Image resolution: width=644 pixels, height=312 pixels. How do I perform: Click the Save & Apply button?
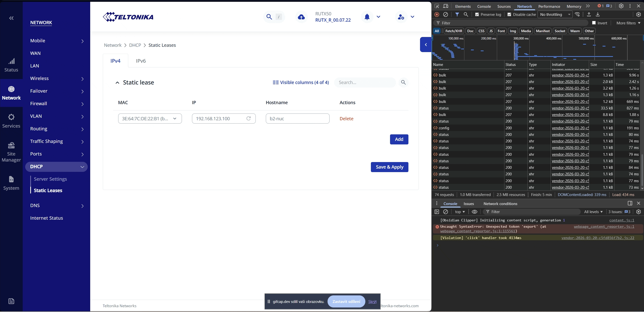click(x=389, y=167)
